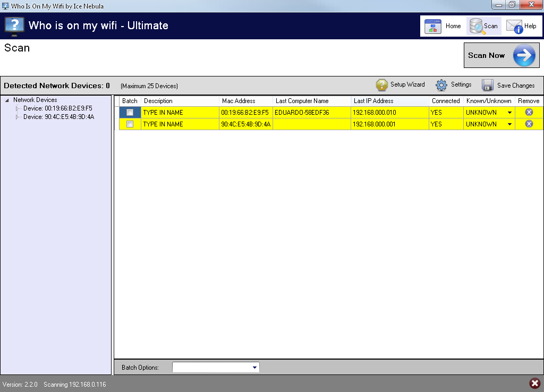Sort by Last Computer Name header
Viewport: 544px width, 392px height.
pyautogui.click(x=312, y=101)
